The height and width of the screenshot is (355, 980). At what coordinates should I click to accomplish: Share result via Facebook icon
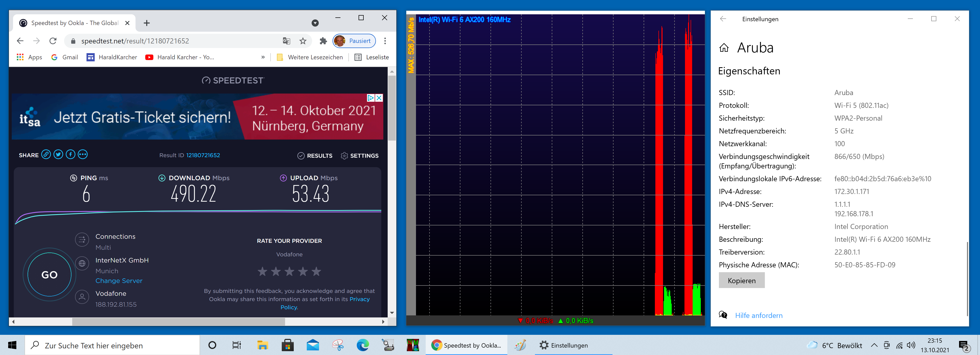(x=70, y=154)
